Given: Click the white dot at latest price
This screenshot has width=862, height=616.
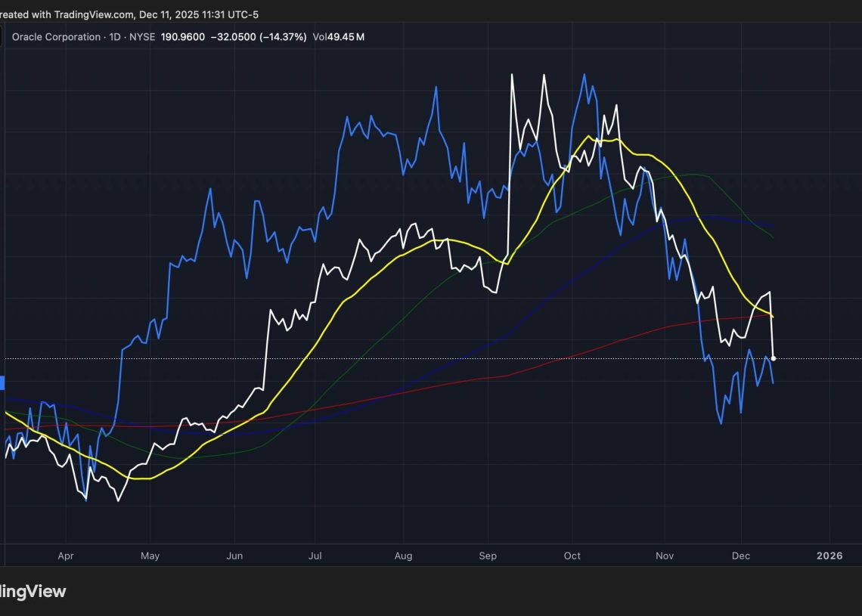Looking at the screenshot, I should coord(773,358).
